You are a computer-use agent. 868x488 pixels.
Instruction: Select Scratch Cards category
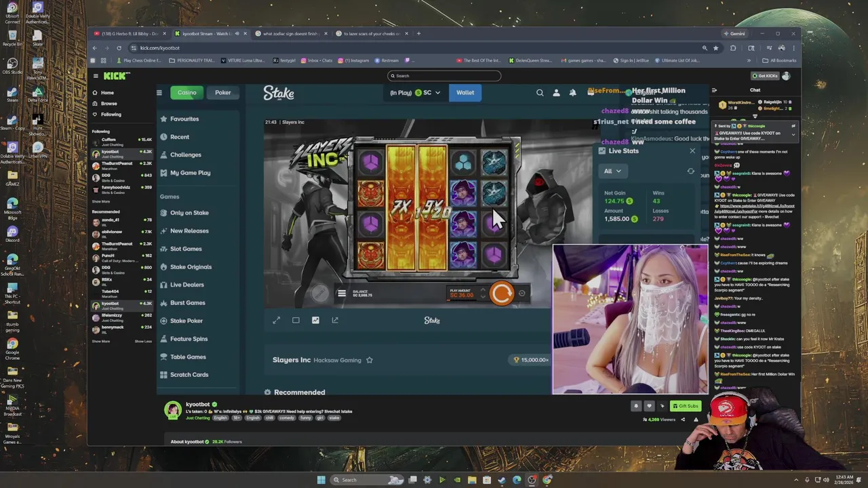click(184, 375)
